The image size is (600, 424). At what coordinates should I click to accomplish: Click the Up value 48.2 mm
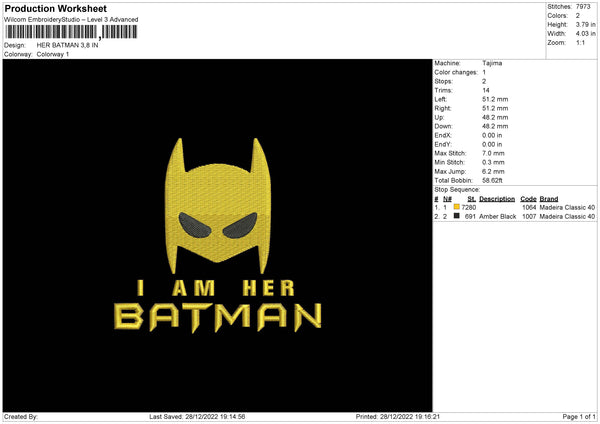495,117
